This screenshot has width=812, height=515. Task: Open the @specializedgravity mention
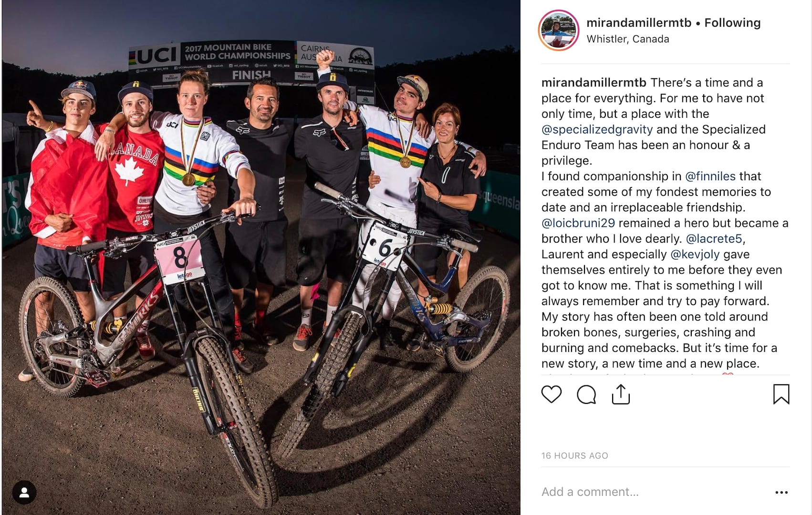(597, 129)
